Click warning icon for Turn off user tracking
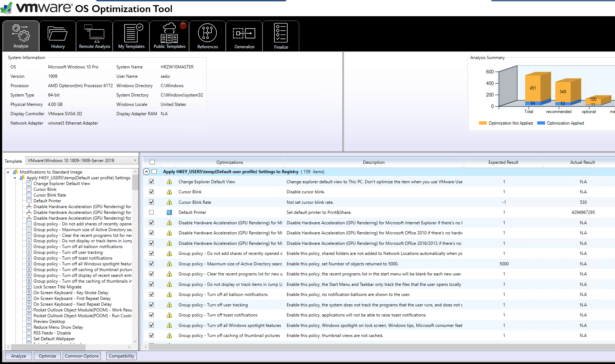This screenshot has height=364, width=615. pyautogui.click(x=169, y=305)
